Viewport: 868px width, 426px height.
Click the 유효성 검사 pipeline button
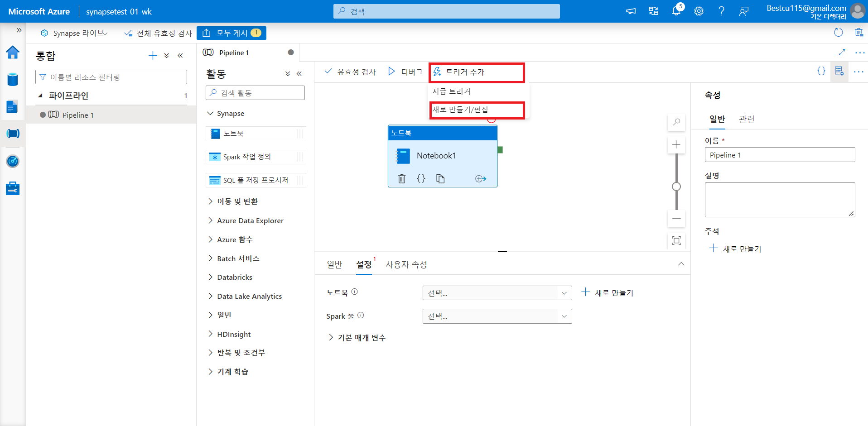(350, 72)
